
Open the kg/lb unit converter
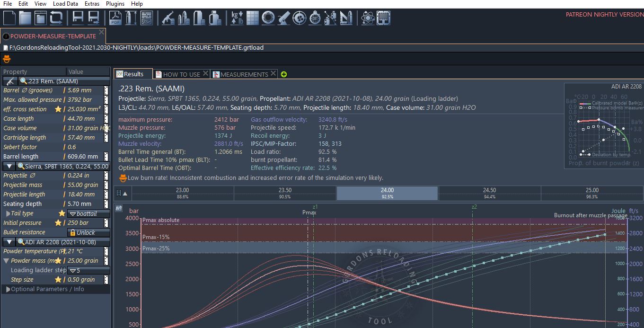click(237, 18)
